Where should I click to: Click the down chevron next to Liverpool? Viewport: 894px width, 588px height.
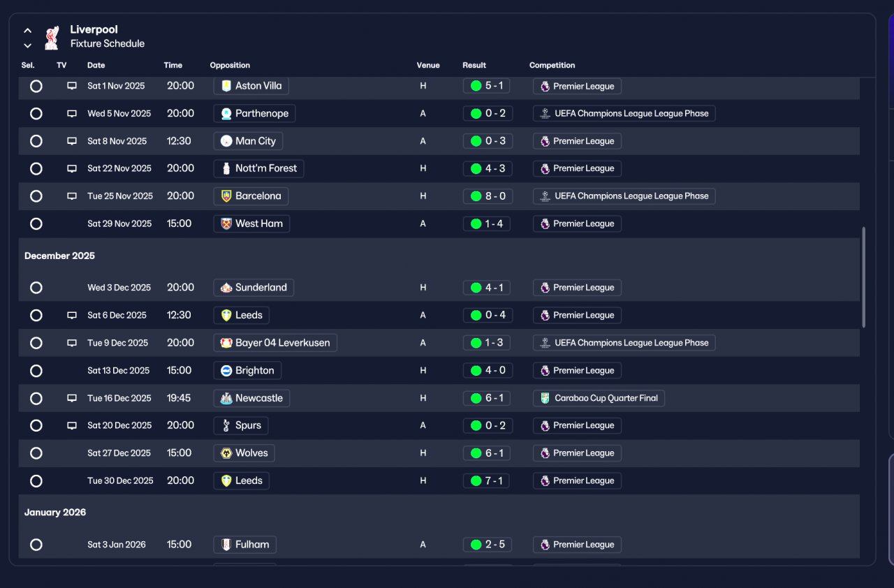[27, 45]
